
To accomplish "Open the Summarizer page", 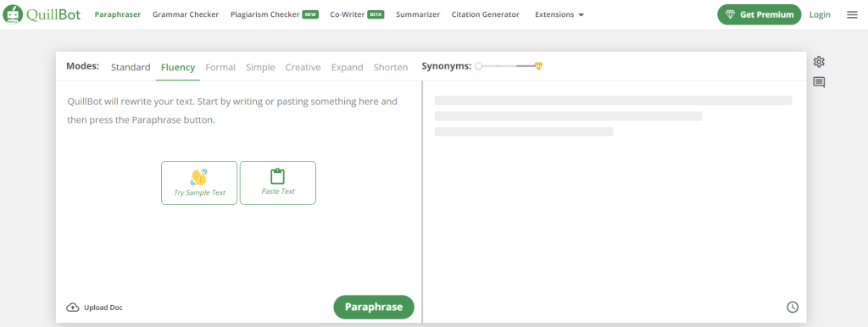I will (x=418, y=14).
